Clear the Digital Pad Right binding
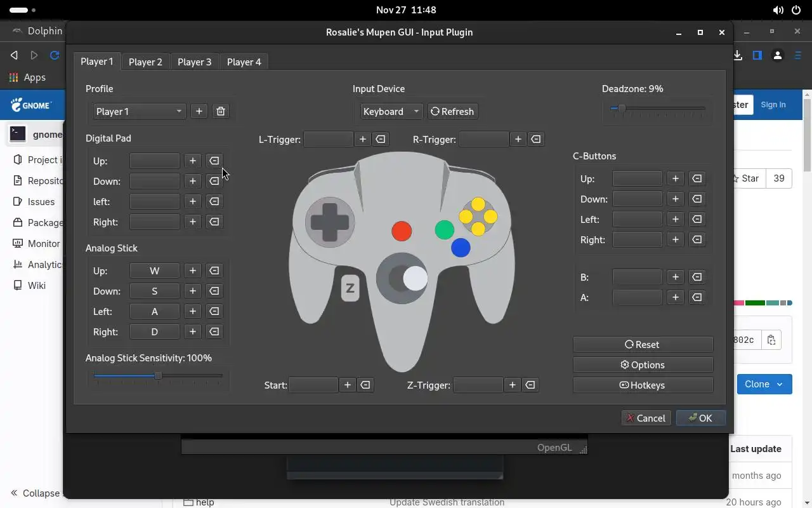Viewport: 812px width, 508px height. coord(214,222)
